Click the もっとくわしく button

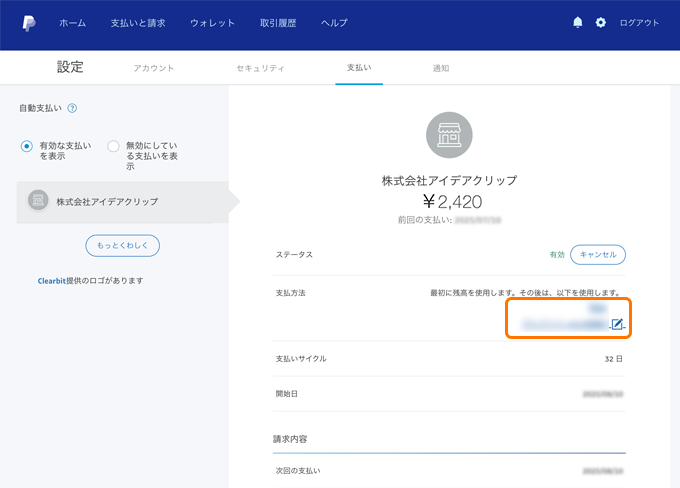[122, 245]
